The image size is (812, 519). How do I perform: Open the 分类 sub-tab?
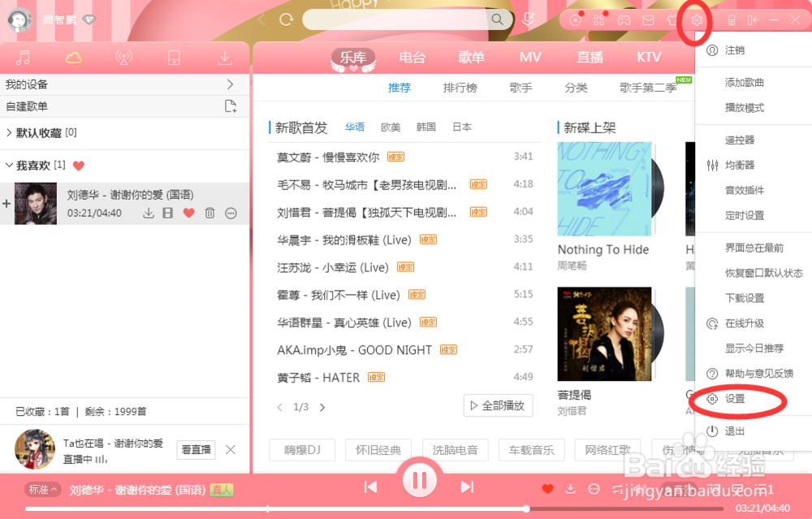576,88
